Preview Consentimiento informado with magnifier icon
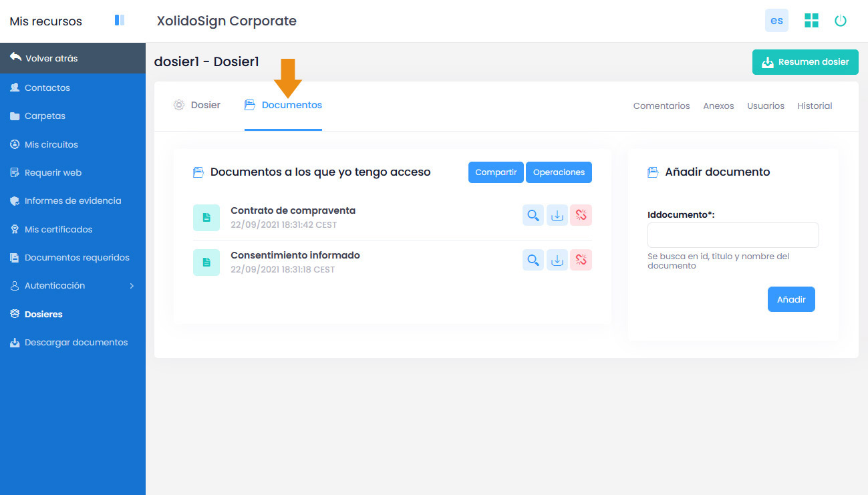The image size is (868, 495). [x=533, y=260]
